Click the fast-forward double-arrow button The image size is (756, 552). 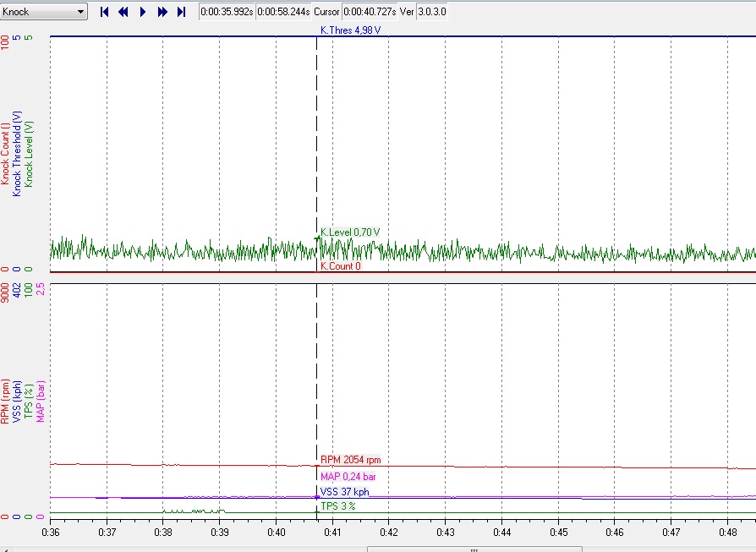click(x=162, y=12)
